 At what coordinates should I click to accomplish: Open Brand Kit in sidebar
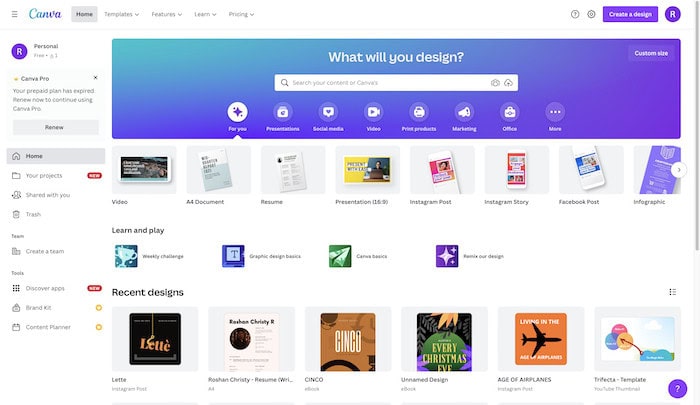pos(56,308)
